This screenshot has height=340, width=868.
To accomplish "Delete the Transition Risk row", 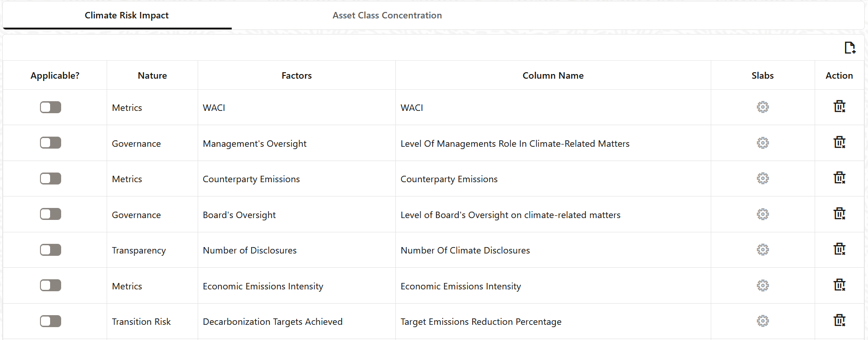I will 840,321.
